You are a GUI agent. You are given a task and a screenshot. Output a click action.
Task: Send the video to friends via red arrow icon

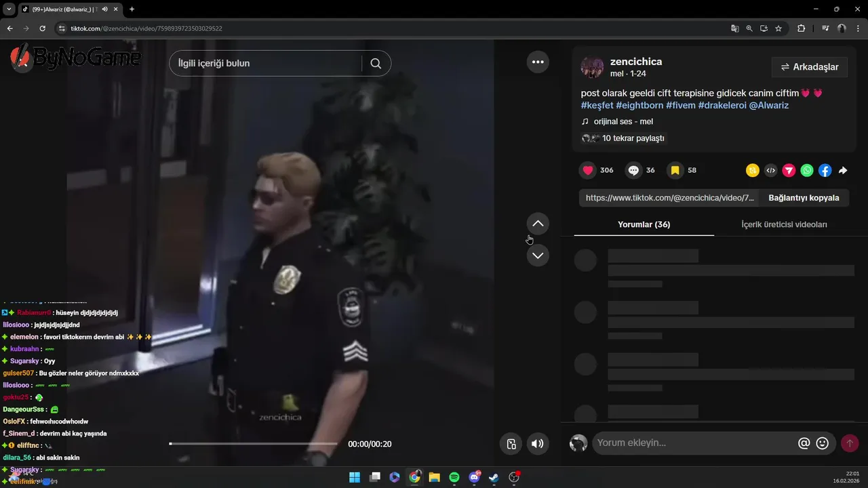coord(789,171)
